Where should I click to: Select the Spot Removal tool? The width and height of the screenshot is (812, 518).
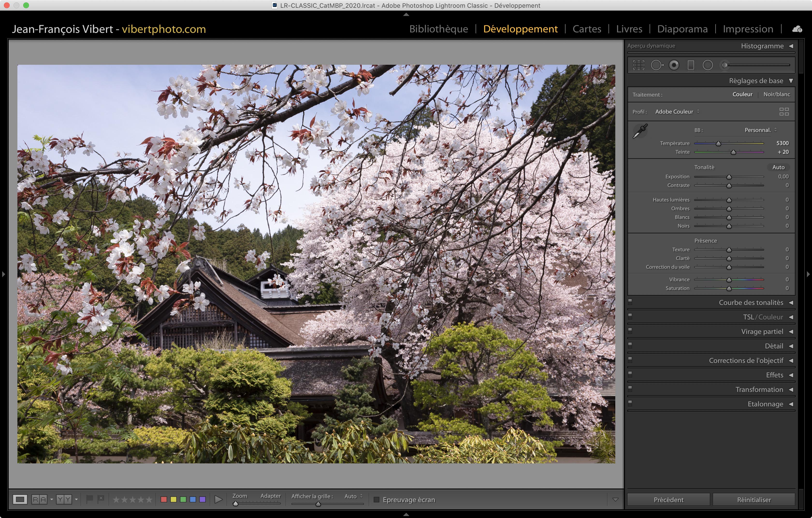(x=656, y=65)
